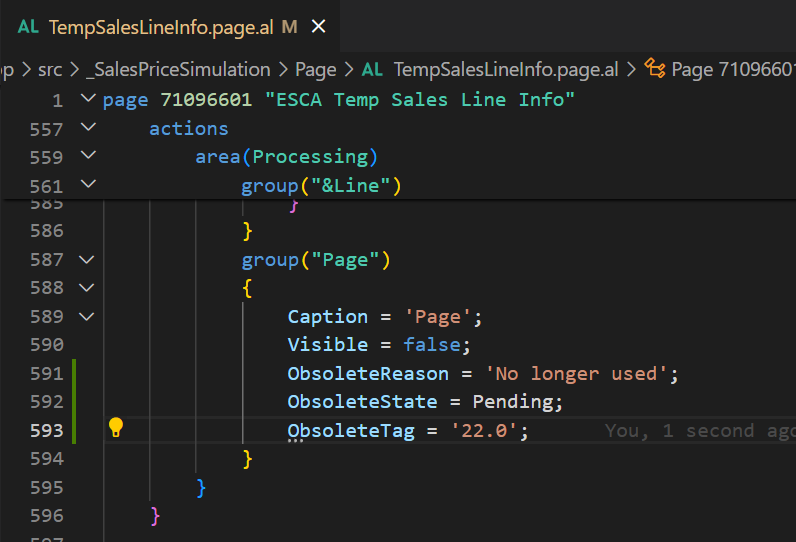Open the src folder breadcrumb
This screenshot has height=542, width=796.
point(50,70)
